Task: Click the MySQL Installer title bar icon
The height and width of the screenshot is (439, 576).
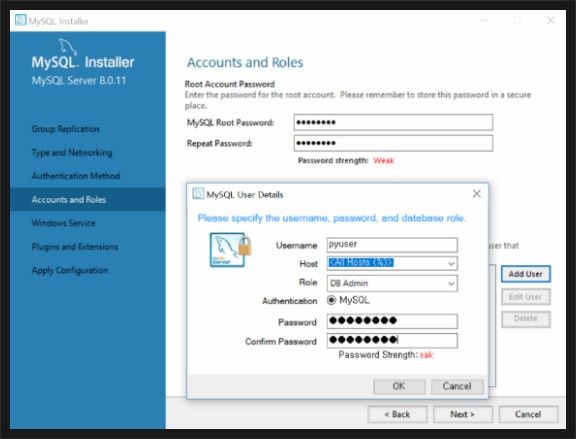Action: click(x=21, y=20)
